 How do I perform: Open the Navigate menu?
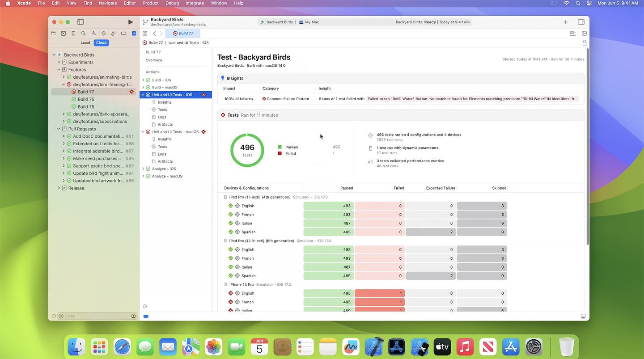coord(108,3)
